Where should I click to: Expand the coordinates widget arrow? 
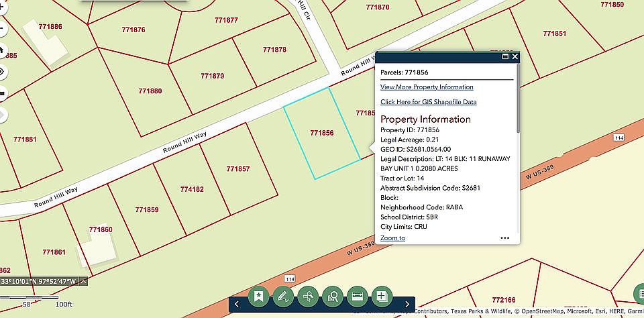pyautogui.click(x=83, y=281)
